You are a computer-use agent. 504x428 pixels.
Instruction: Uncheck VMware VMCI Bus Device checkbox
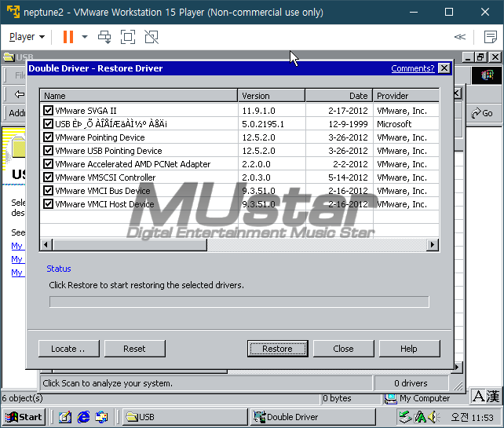(48, 191)
